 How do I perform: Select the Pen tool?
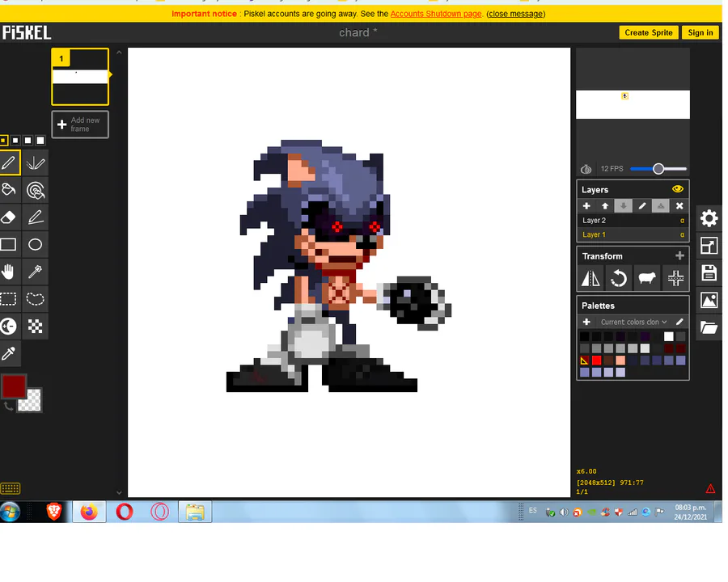9,163
